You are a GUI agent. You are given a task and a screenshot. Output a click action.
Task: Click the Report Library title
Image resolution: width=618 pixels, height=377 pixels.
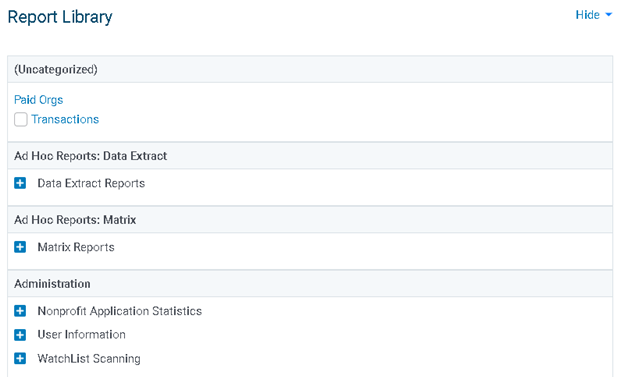pos(60,17)
